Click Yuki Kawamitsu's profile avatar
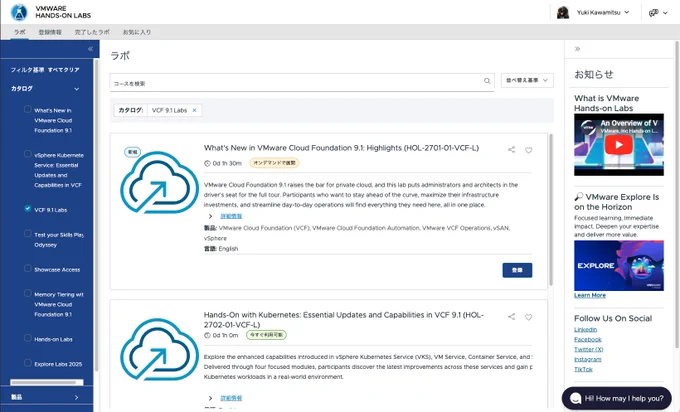Screen dimensions: 680x412 [563, 13]
